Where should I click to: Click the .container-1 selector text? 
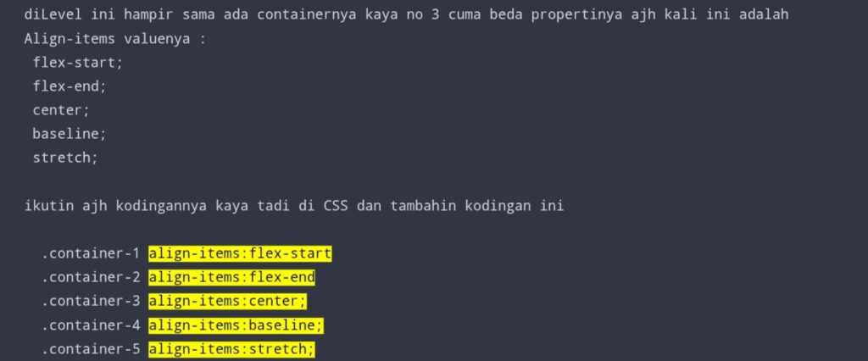coord(90,253)
